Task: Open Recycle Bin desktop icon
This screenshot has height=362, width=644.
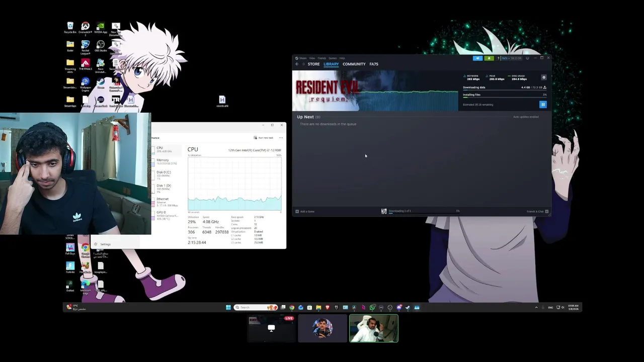Action: (x=70, y=28)
